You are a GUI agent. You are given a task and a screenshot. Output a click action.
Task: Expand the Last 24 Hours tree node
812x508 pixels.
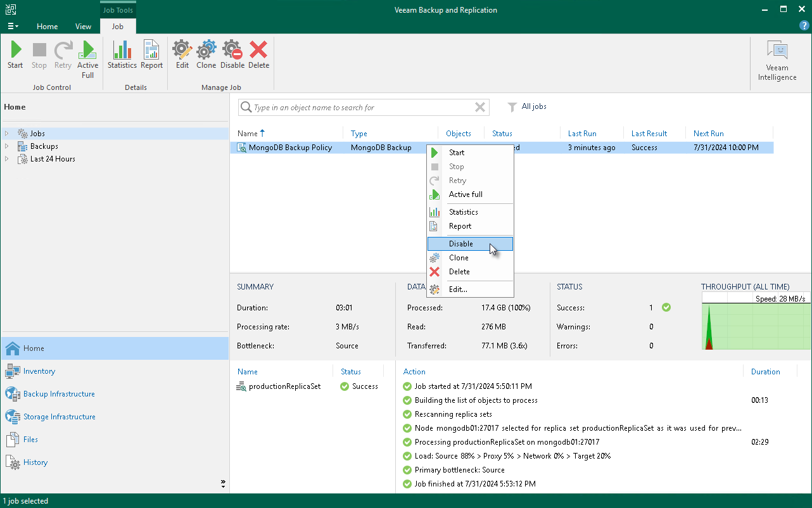coord(7,159)
